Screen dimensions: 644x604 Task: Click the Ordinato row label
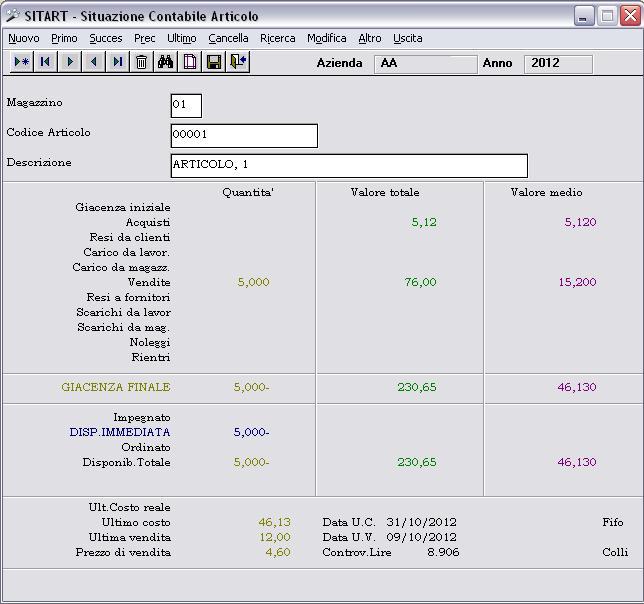click(x=146, y=448)
